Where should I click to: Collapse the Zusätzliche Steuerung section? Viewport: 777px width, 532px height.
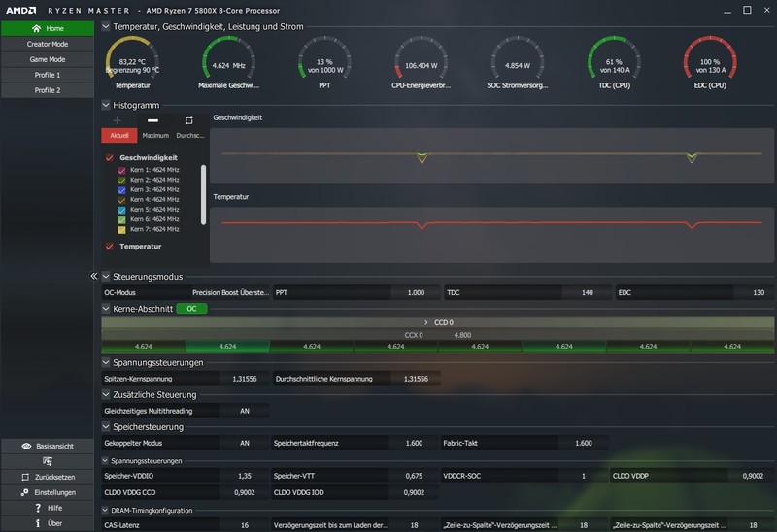click(106, 394)
